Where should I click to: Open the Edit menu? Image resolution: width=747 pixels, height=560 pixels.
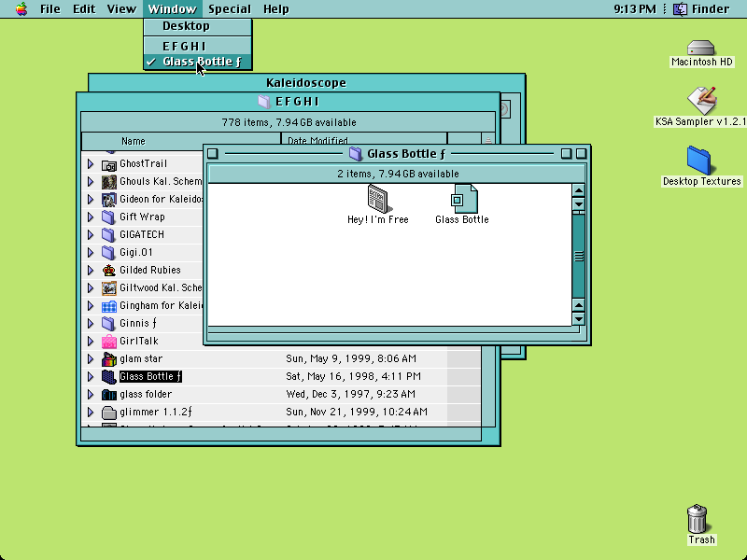(84, 8)
